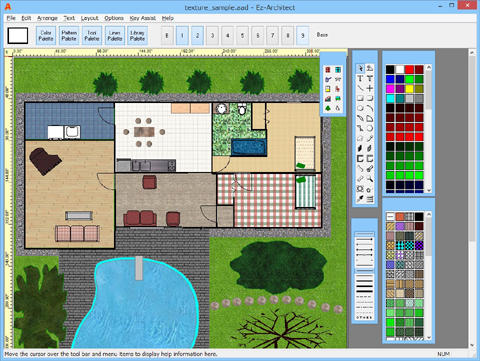Toggle layer 1 button
The width and height of the screenshot is (480, 361).
coord(182,35)
